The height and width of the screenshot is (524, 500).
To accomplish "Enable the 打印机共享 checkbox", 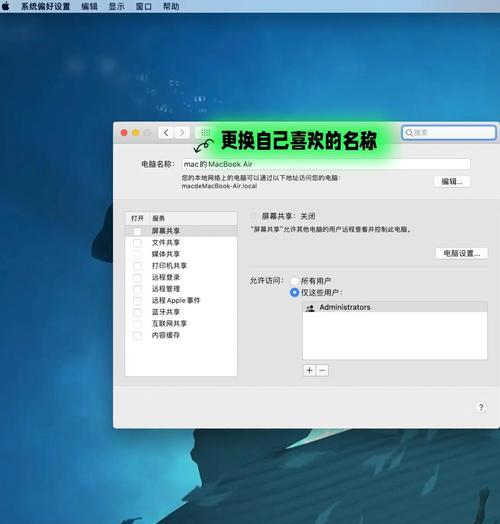I will tap(137, 266).
